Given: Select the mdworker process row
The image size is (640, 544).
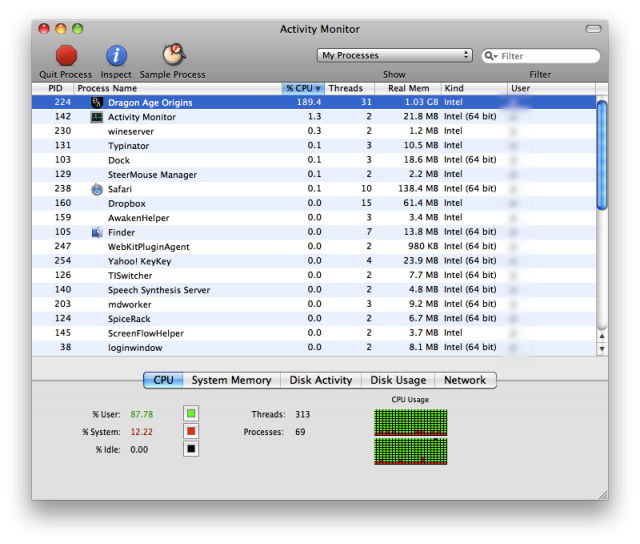Looking at the screenshot, I should tap(314, 304).
